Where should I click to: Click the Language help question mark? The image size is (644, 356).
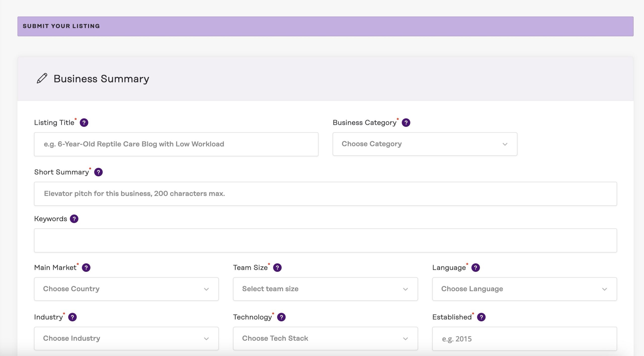[475, 268]
